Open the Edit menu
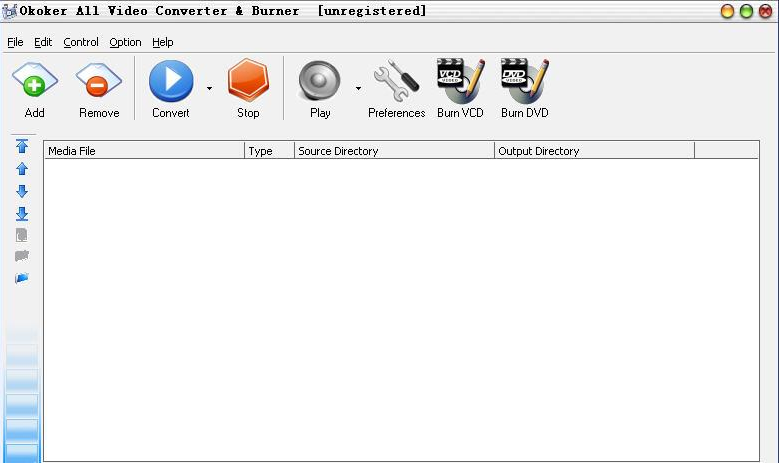 (43, 42)
